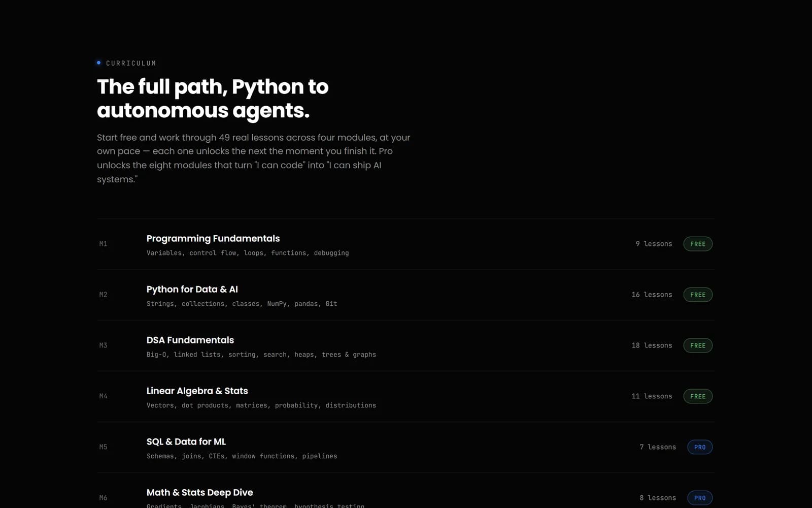Click the 'Big-O, linked lists, sorting' description
812x508 pixels.
point(261,355)
